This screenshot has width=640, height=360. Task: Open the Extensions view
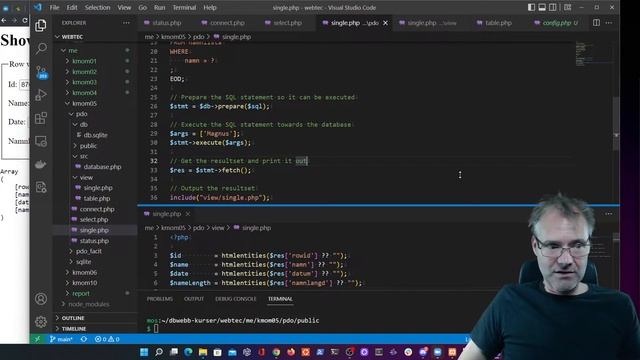(x=40, y=118)
